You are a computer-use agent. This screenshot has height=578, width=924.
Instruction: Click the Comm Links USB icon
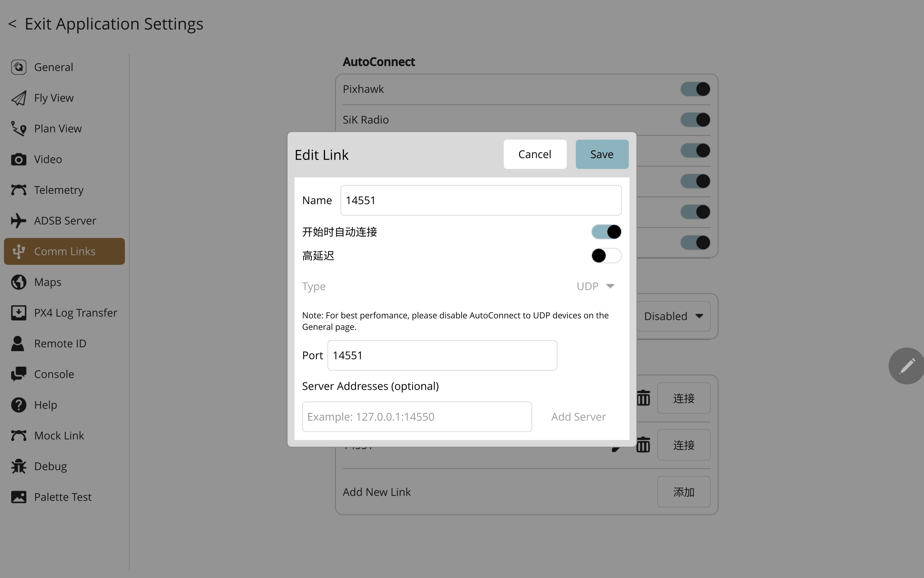click(x=18, y=251)
